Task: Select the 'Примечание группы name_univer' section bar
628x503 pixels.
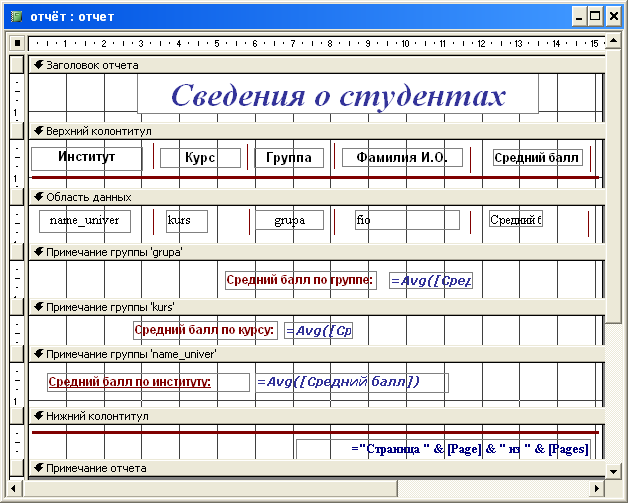Action: click(x=316, y=354)
